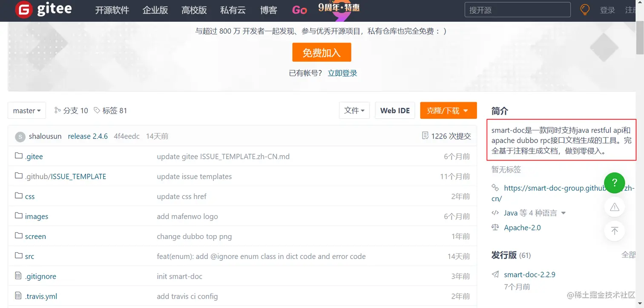
Task: Open the Go logo link in navbar
Action: pyautogui.click(x=299, y=10)
